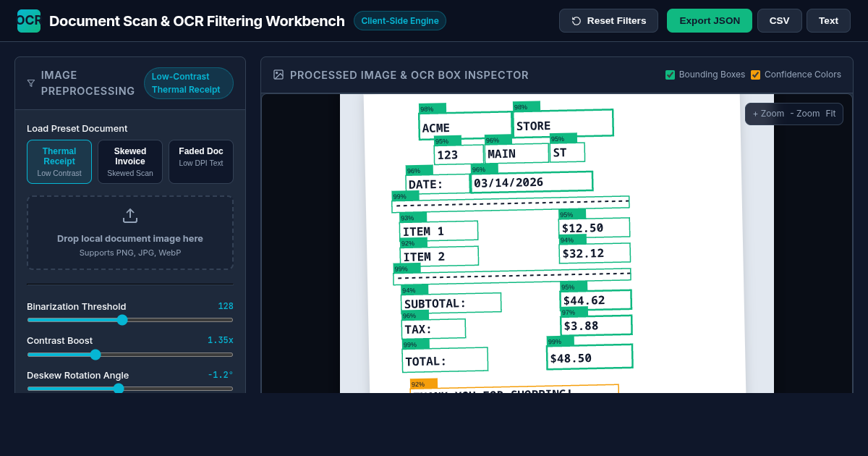
Task: Click the filter funnel icon beside Image Preprocessing
Action: coord(31,83)
